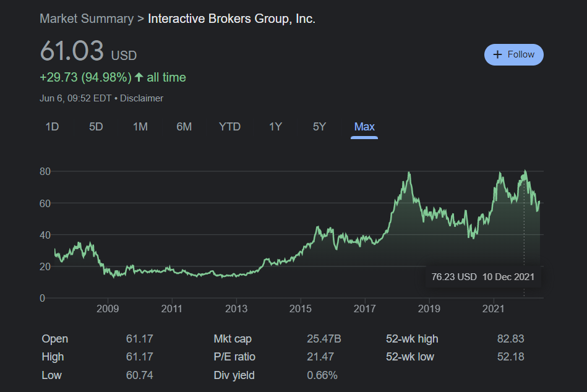Switch to the 1D time range tab

52,127
